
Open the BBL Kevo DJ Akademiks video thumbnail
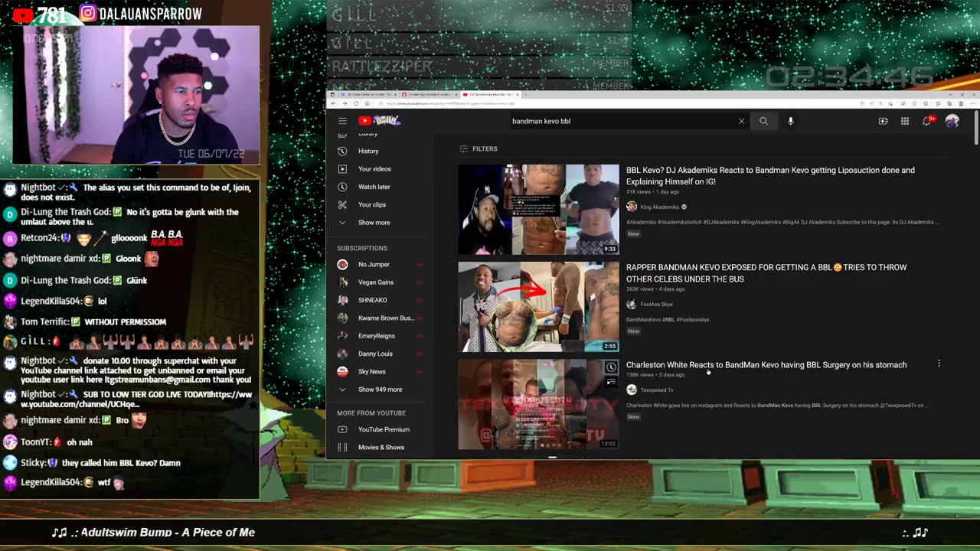[538, 209]
